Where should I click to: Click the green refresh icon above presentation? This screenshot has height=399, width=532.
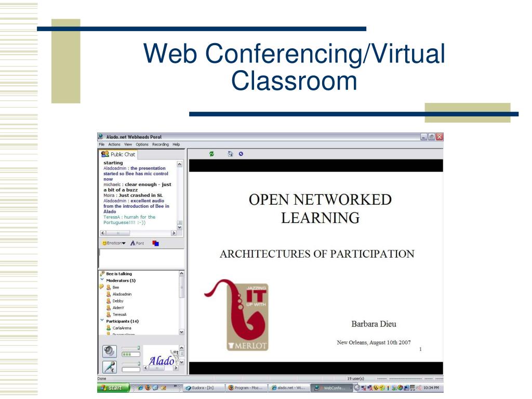pos(212,154)
